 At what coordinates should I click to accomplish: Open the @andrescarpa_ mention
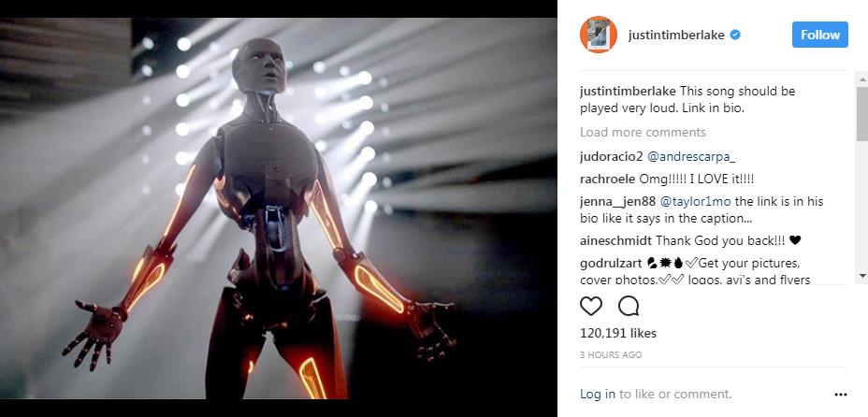point(691,157)
